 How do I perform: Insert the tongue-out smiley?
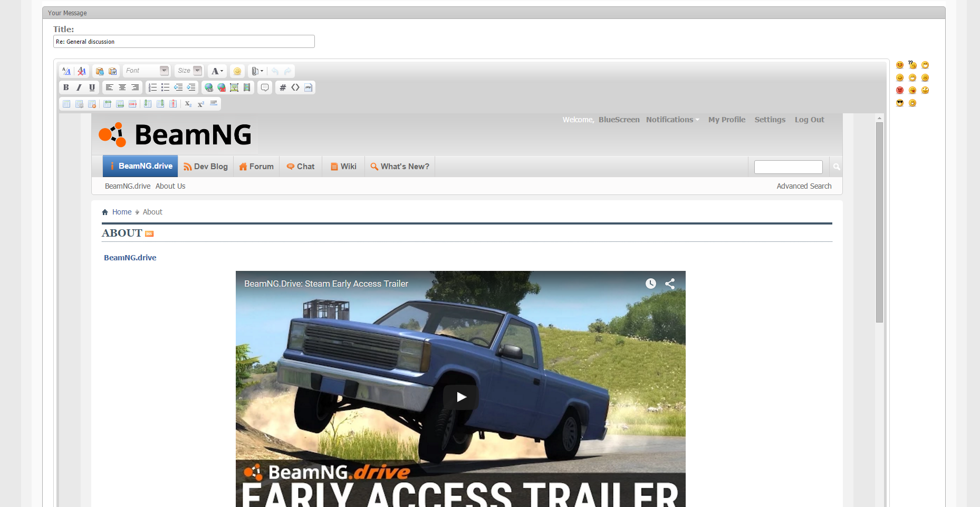click(x=912, y=90)
